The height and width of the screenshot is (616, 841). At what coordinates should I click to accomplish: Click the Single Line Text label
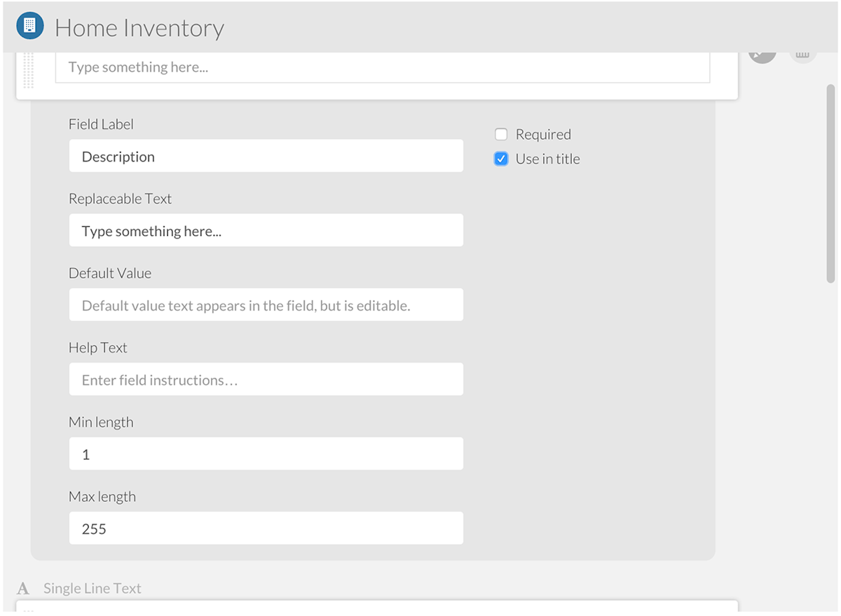[x=92, y=589]
